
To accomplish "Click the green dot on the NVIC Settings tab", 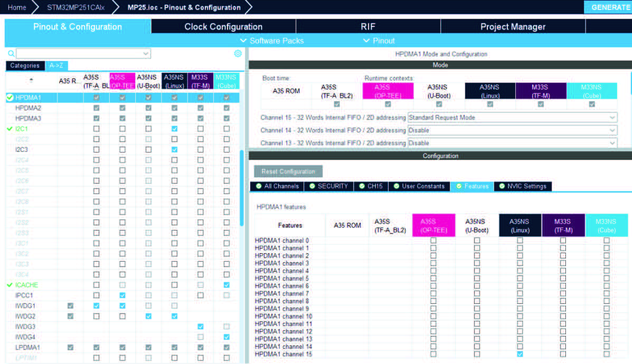I will click(x=502, y=186).
